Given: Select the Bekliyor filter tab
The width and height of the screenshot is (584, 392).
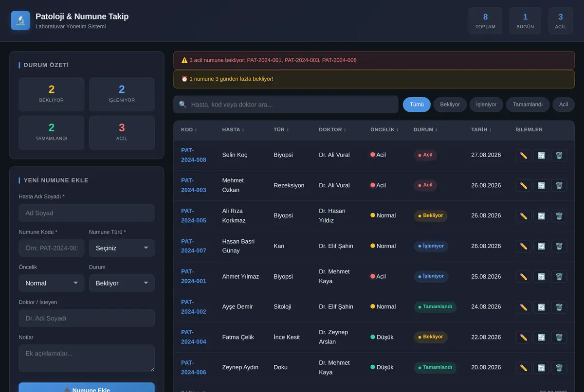Looking at the screenshot, I should [450, 105].
